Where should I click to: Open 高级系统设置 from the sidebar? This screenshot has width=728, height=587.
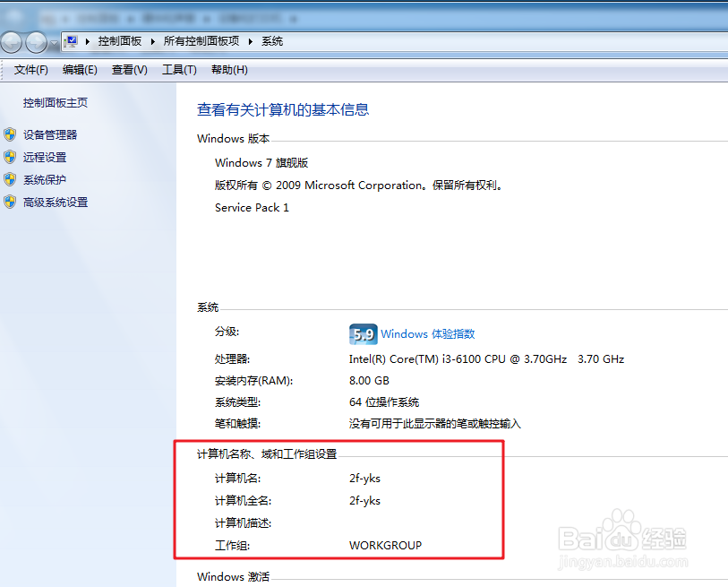pyautogui.click(x=56, y=203)
